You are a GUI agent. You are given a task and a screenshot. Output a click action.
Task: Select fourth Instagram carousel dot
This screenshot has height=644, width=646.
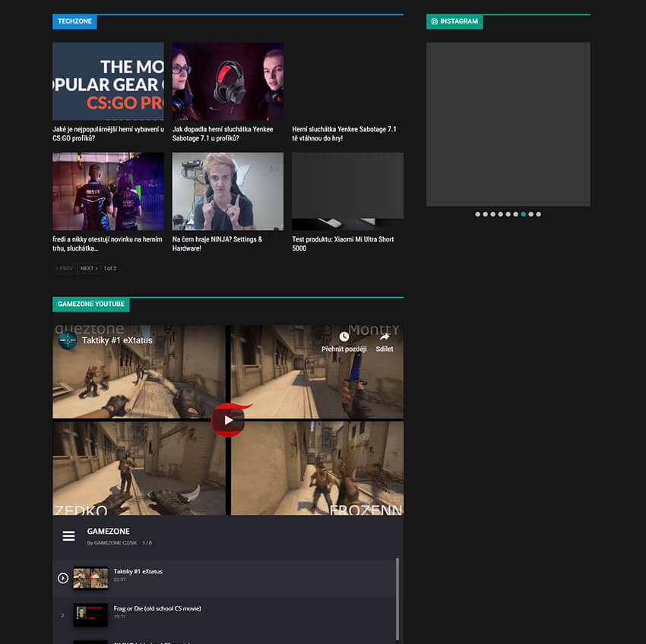pos(501,214)
